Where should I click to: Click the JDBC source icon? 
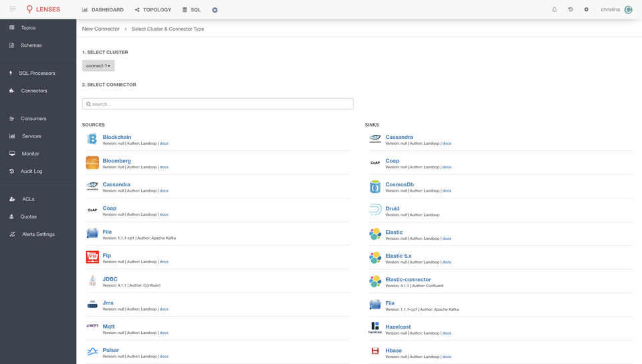(92, 281)
